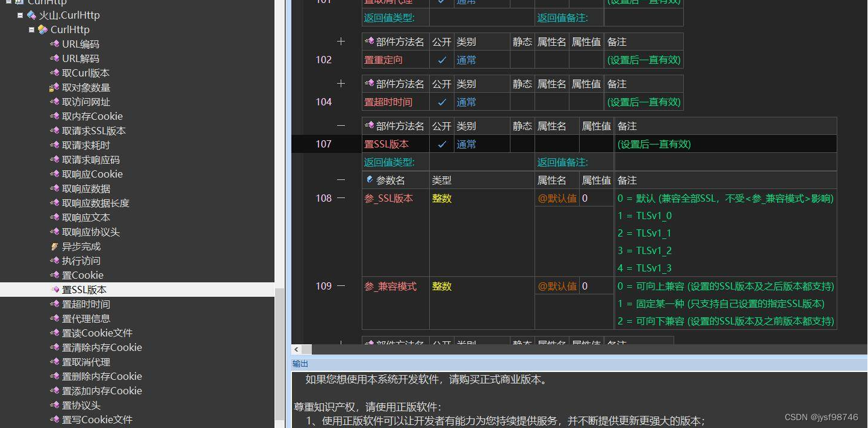Image resolution: width=868 pixels, height=428 pixels.
Task: Select 置删除内存Cookie in the tree
Action: click(x=102, y=376)
